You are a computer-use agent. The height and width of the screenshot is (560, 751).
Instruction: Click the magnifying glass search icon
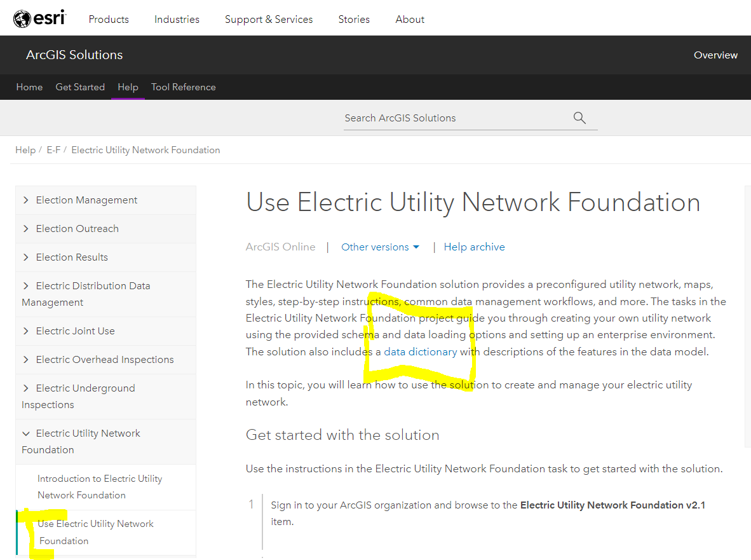pos(579,118)
